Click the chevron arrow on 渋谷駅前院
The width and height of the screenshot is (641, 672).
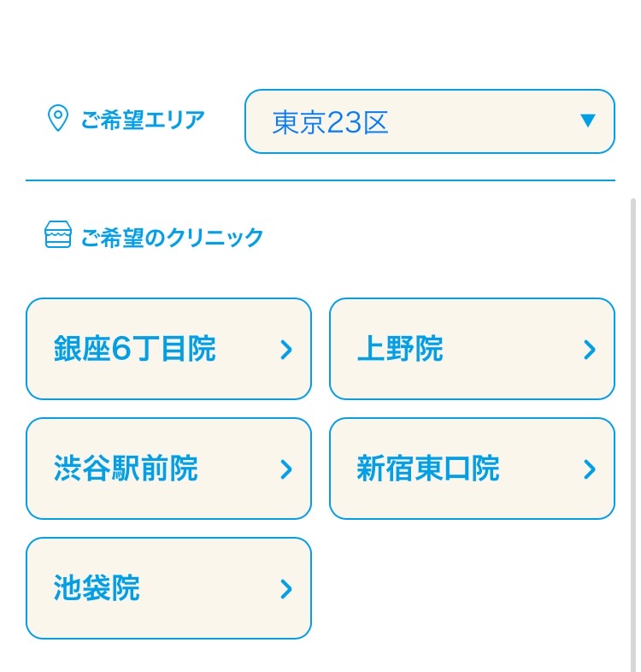[286, 469]
